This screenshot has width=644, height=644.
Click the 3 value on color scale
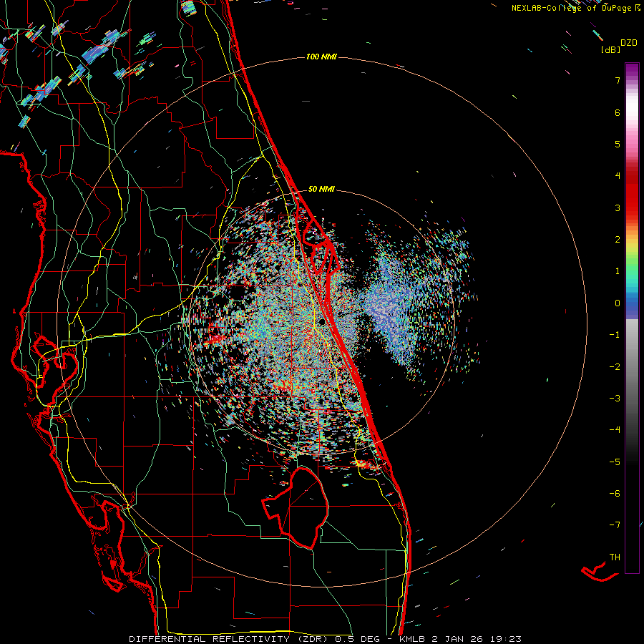(618, 208)
